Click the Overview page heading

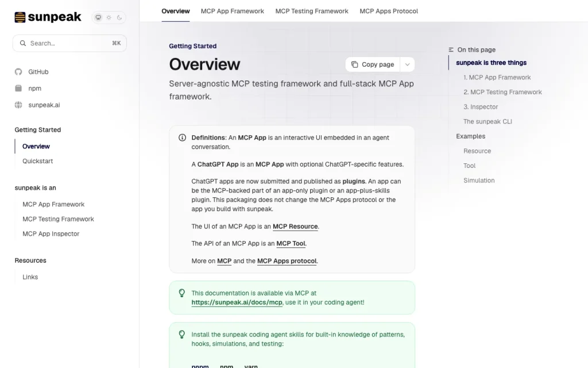204,64
